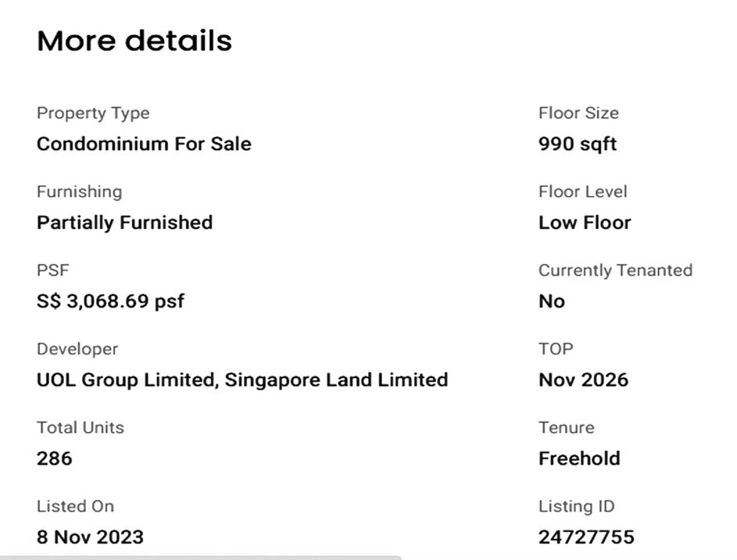Click the Freehold tenure value
Viewport: 737px width, 560px height.
pos(579,458)
